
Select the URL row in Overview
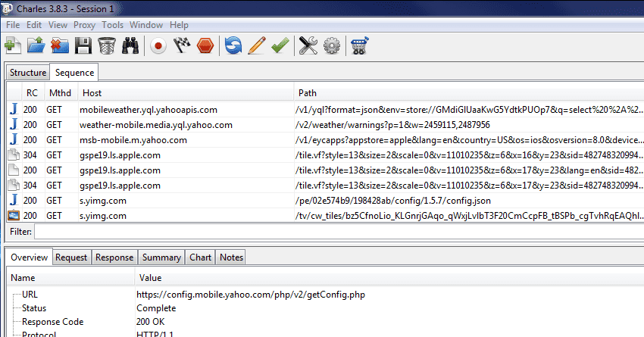click(30, 295)
